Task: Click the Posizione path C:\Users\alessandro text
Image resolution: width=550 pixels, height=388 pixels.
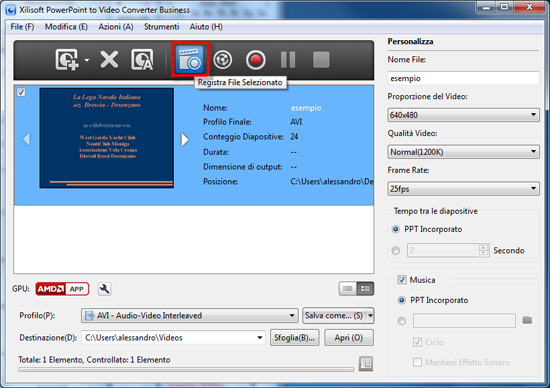Action: pyautogui.click(x=331, y=181)
